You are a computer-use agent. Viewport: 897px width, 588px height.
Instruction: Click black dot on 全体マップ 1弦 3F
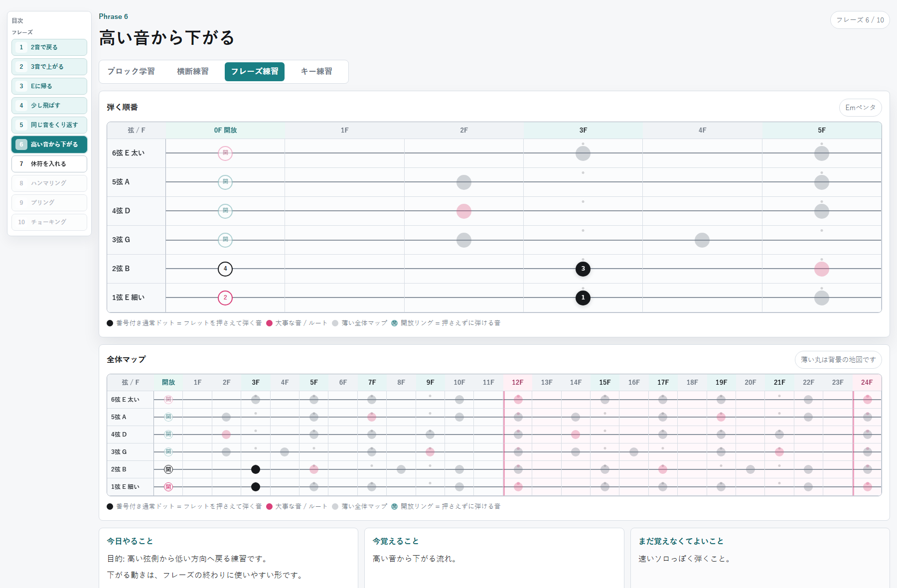pos(256,487)
